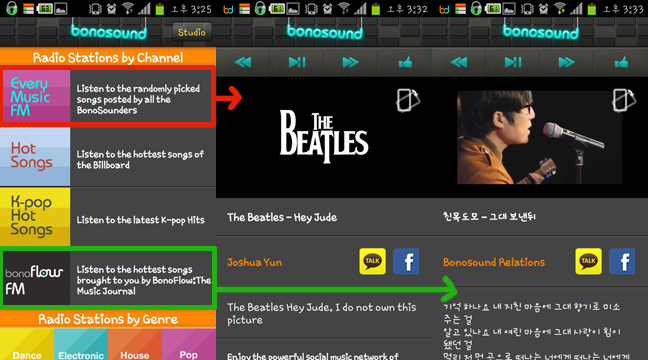Share Bonosound Relations post on Facebook
This screenshot has width=648, height=360.
pyautogui.click(x=622, y=261)
